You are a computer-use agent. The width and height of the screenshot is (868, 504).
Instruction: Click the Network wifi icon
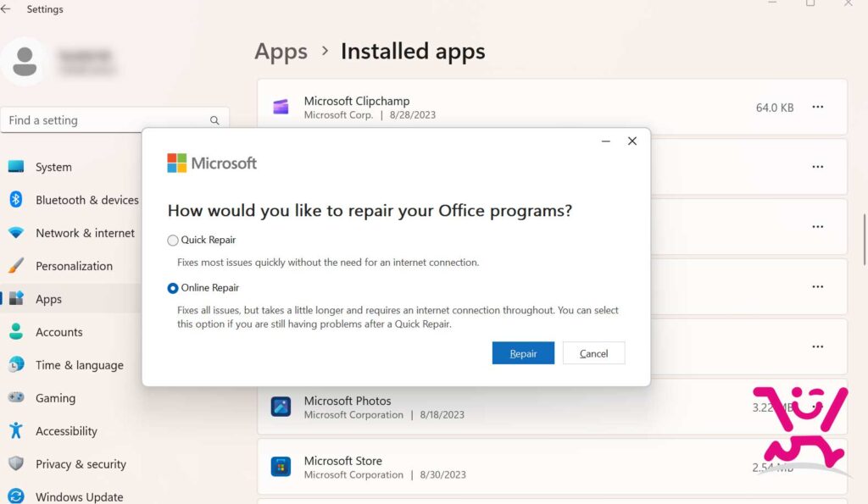point(16,232)
